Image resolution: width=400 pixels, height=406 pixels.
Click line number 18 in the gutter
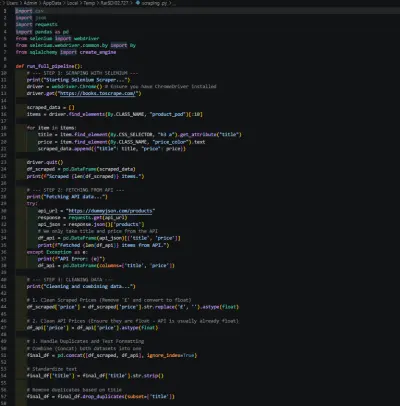[x=4, y=128]
